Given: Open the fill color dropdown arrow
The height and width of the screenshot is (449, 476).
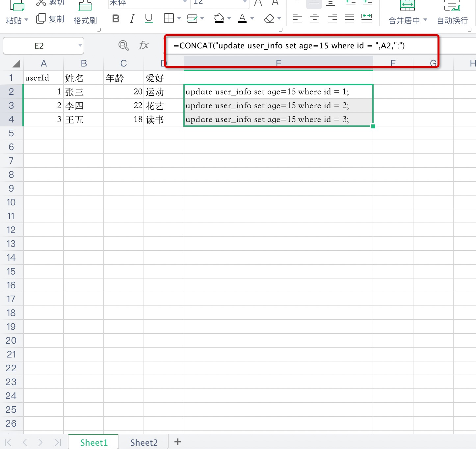Looking at the screenshot, I should tap(229, 18).
